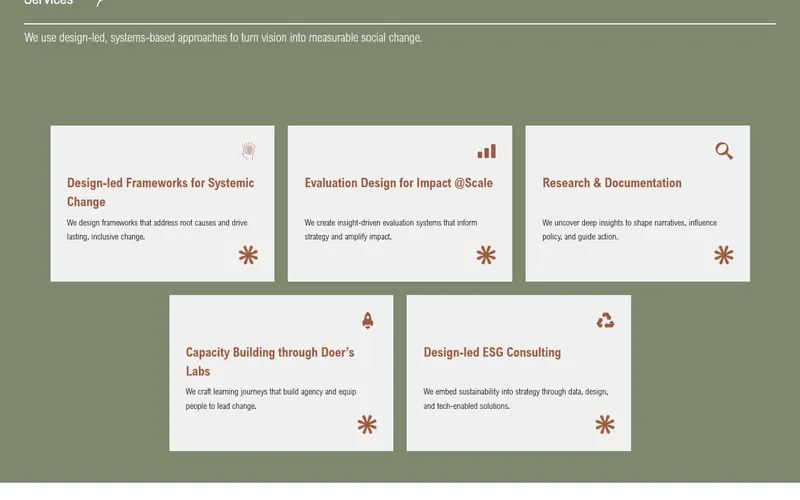800x500 pixels.
Task: Click text 'We create insight-driven evaluation systems'
Action: (373, 223)
